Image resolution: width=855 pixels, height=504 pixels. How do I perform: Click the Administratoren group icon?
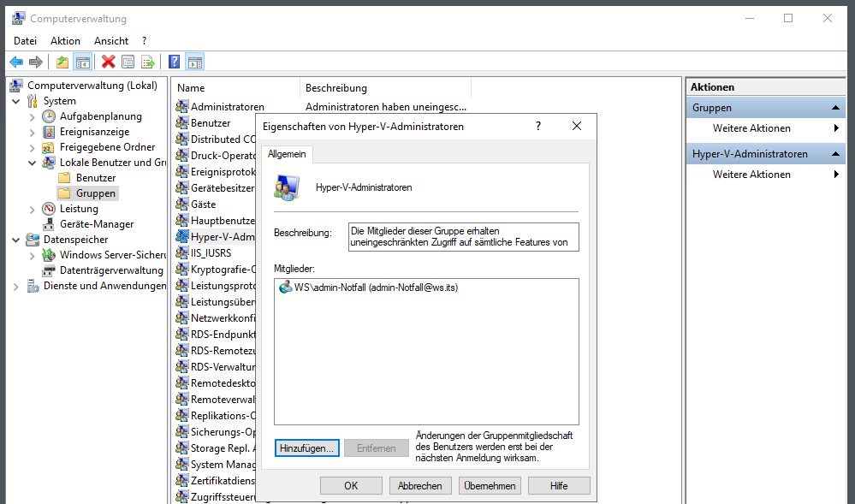182,106
